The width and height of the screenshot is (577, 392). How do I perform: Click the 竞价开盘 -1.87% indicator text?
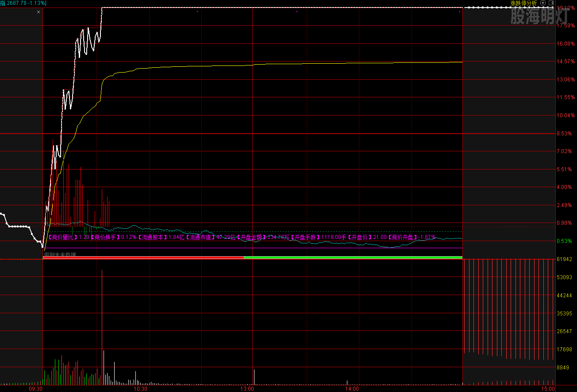pos(412,238)
